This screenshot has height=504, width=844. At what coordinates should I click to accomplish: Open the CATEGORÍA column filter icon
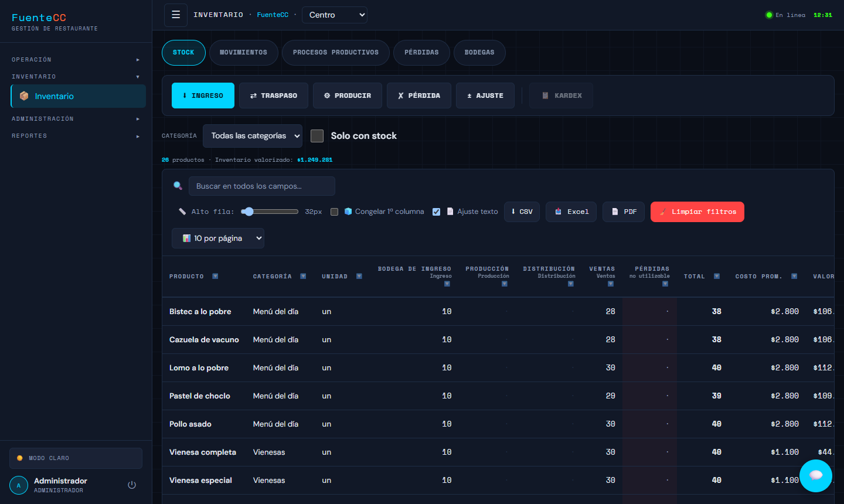coord(303,276)
